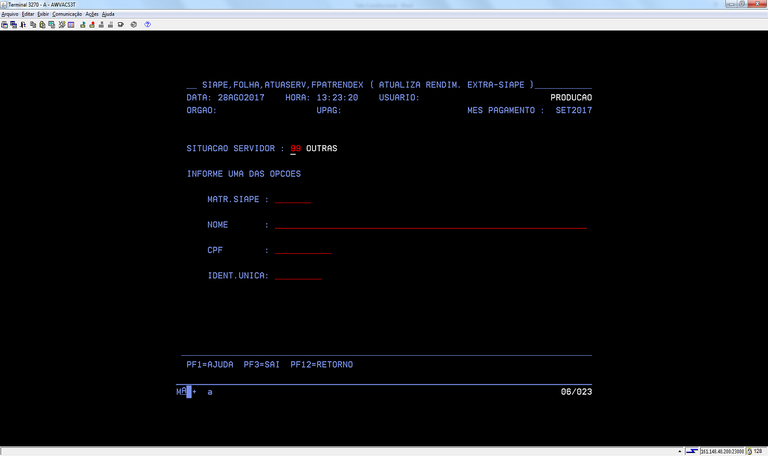Click the disconnect door icon
This screenshot has height=456, width=768.
(x=23, y=24)
